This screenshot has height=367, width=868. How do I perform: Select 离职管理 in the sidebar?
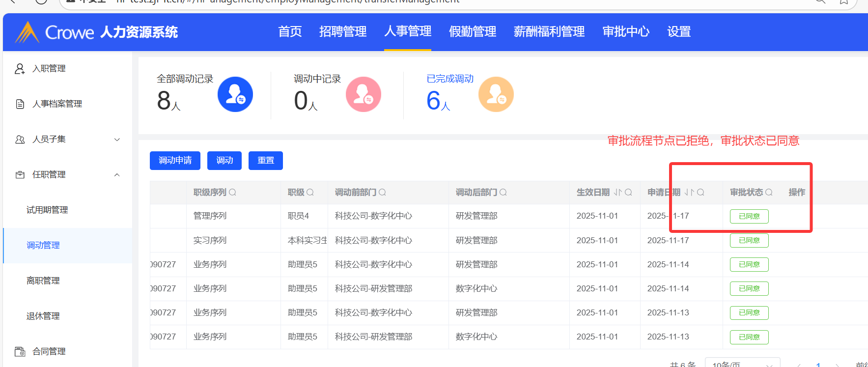click(43, 281)
